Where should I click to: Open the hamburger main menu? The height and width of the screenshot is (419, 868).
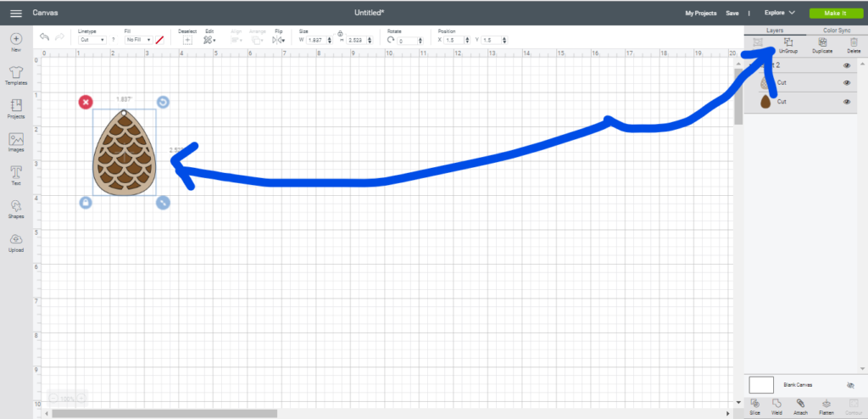point(15,13)
